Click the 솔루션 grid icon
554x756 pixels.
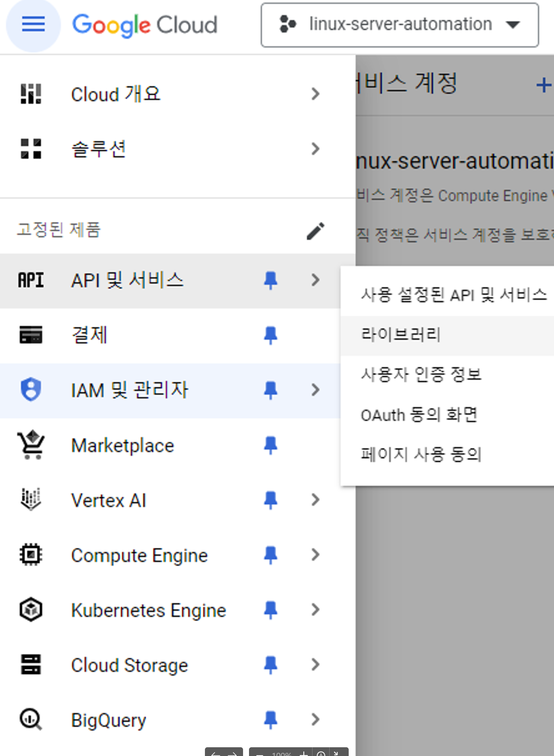pos(31,149)
